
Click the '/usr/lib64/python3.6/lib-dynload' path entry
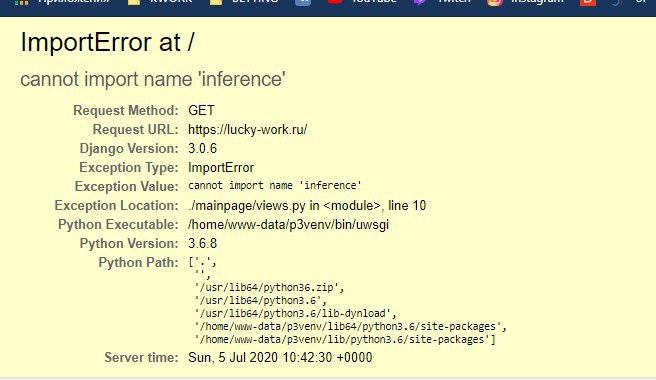point(295,313)
